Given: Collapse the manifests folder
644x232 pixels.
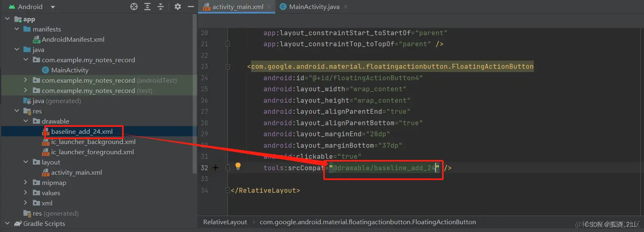Looking at the screenshot, I should point(17,29).
